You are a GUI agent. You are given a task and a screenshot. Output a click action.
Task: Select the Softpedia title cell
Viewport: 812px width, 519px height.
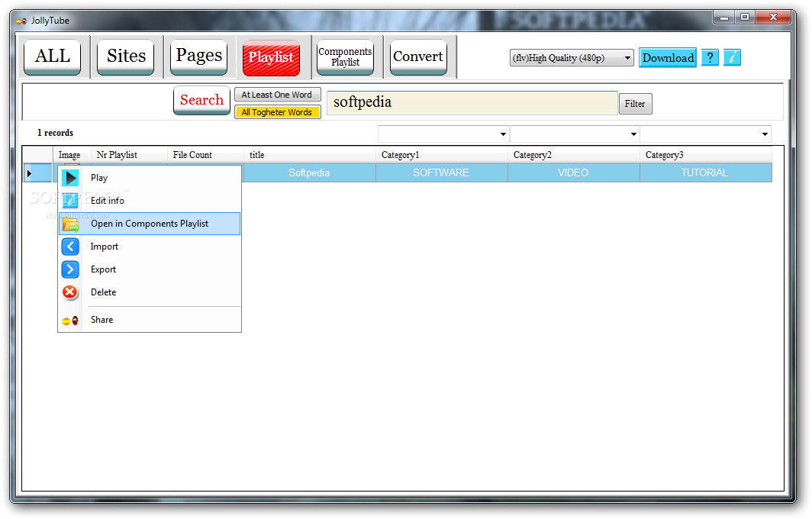pyautogui.click(x=309, y=173)
